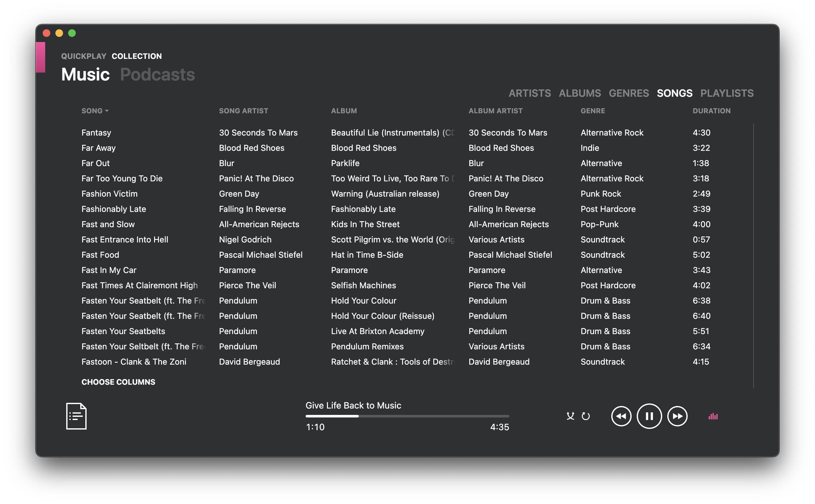
Task: Click the 0:57 duration value
Action: pyautogui.click(x=701, y=240)
